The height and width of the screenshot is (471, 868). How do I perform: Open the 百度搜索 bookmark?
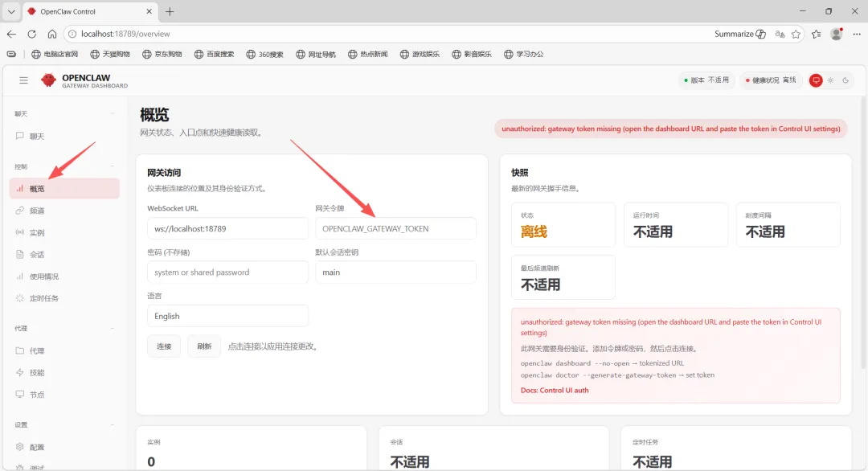(x=215, y=54)
